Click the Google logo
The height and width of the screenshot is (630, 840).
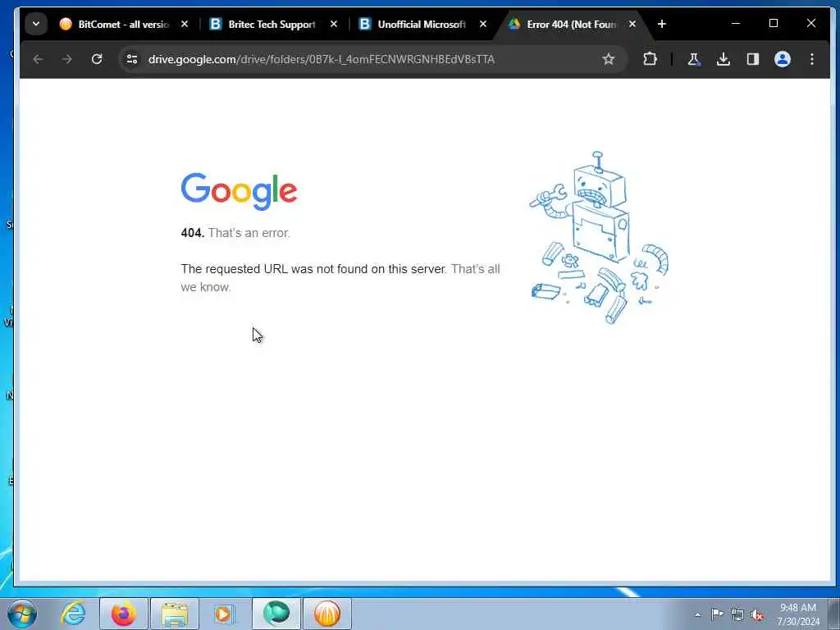pyautogui.click(x=239, y=191)
